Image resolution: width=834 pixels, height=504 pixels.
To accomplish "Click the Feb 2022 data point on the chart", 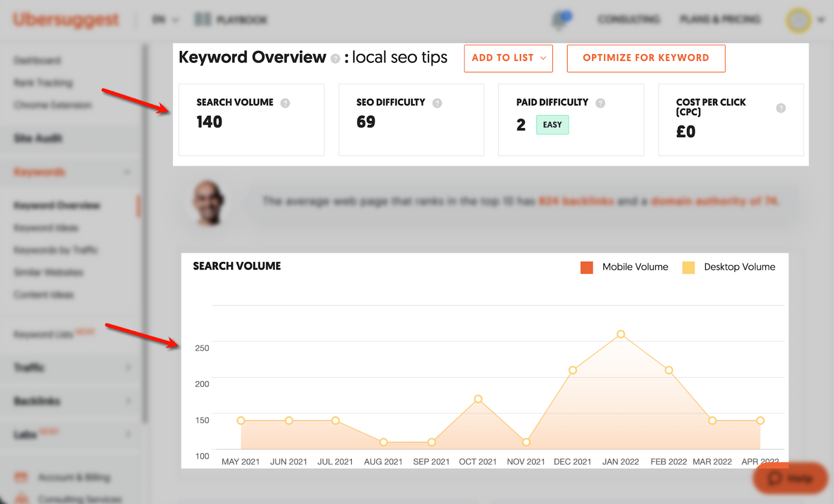I will (669, 370).
